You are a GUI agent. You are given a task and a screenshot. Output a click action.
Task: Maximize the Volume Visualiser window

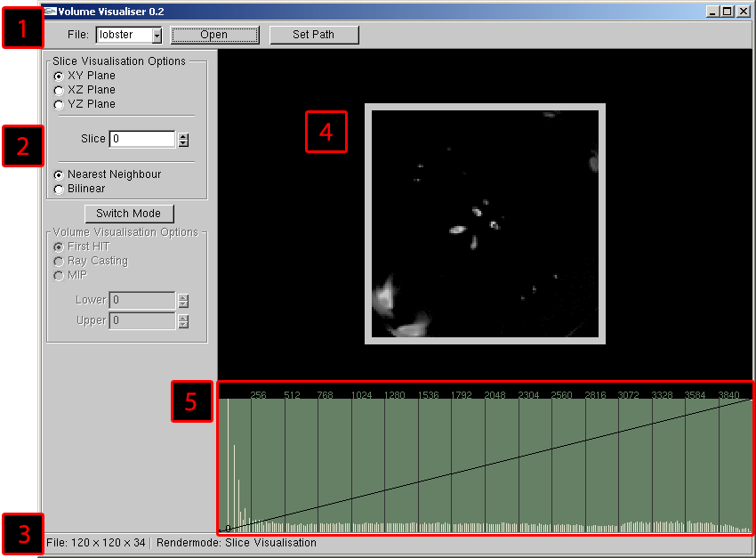point(728,12)
